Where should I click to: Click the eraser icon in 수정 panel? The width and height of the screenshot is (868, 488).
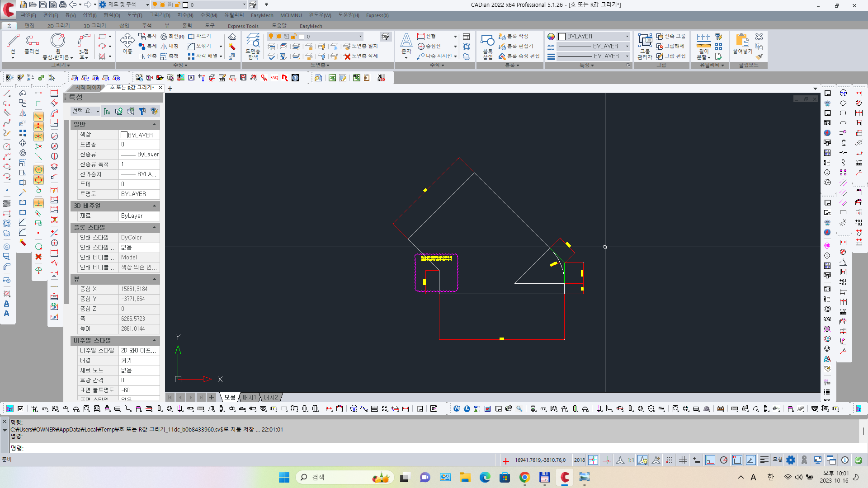pyautogui.click(x=232, y=37)
